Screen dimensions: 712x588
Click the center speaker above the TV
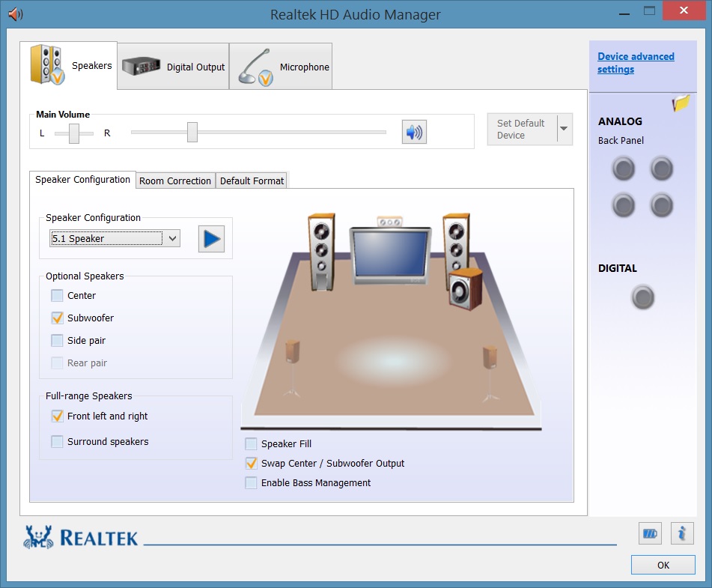point(389,222)
